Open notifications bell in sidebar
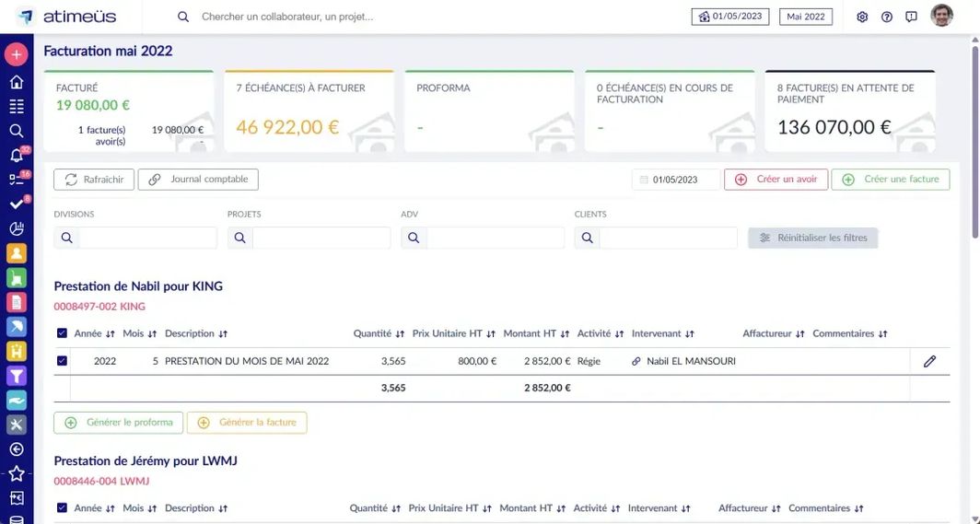Viewport: 980px width, 524px height. [16, 155]
